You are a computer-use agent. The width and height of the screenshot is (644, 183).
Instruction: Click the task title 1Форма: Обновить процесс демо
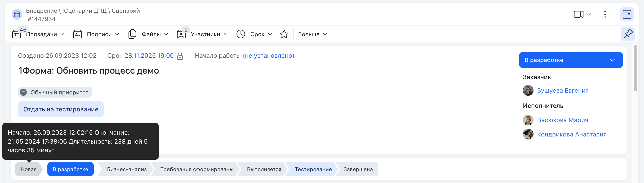(x=89, y=71)
